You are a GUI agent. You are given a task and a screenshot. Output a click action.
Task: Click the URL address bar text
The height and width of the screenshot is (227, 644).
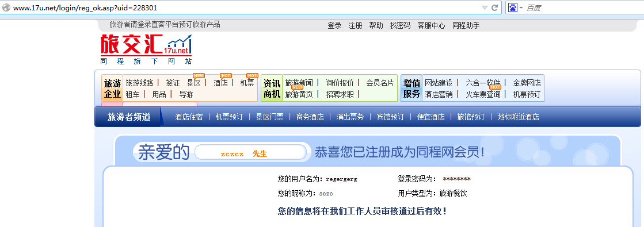tap(85, 8)
